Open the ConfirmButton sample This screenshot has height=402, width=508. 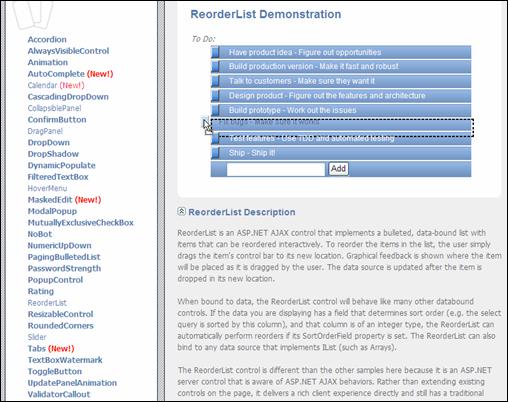pyautogui.click(x=57, y=120)
